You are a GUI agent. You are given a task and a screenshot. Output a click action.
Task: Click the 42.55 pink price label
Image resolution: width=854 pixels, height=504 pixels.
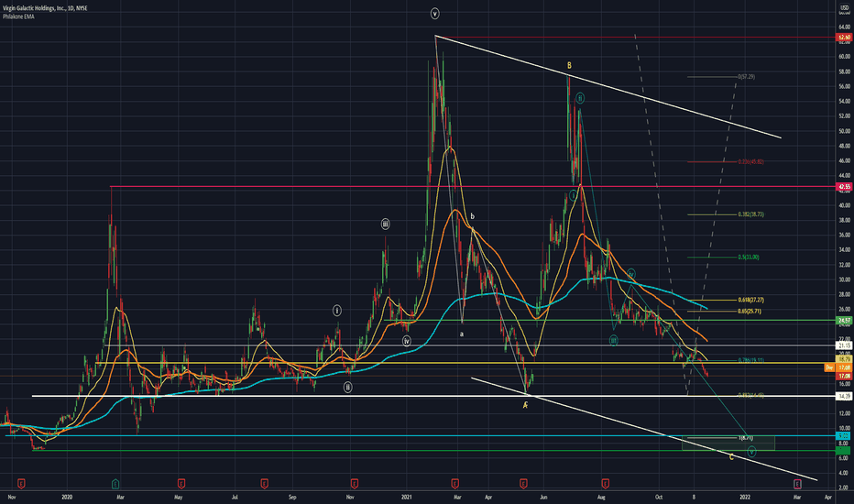tap(844, 187)
